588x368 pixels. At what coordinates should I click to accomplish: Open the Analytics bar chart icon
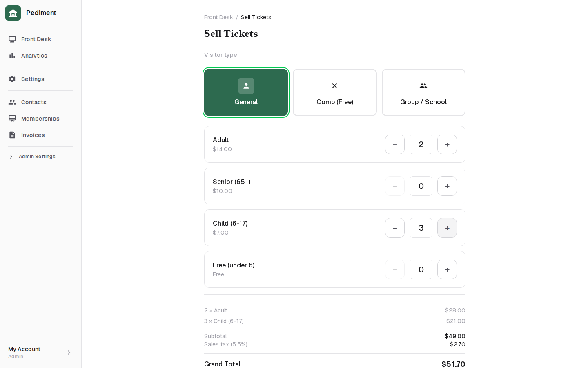[12, 56]
